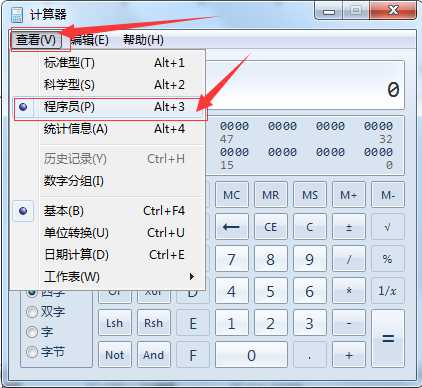Click the M- memory subtract button
This screenshot has width=422, height=388.
tap(388, 195)
